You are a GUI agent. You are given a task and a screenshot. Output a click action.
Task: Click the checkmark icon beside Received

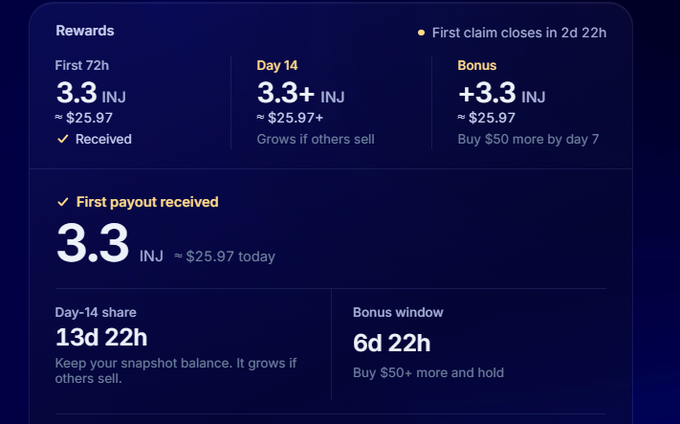(63, 139)
